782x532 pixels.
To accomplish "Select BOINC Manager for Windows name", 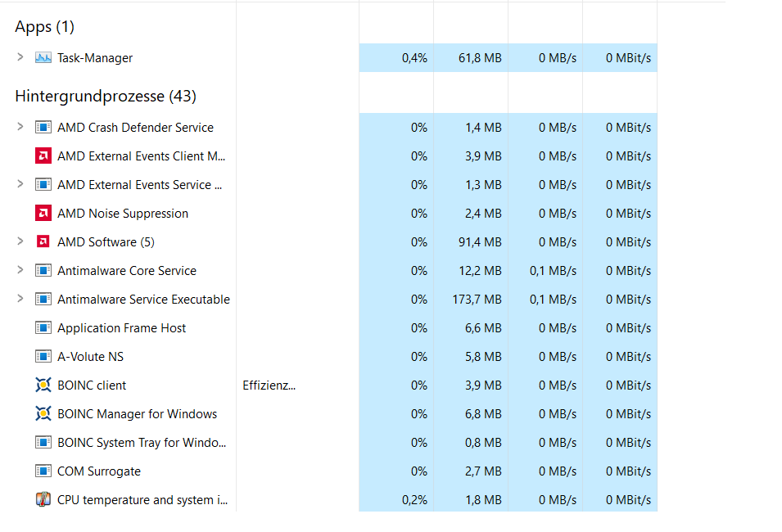I will point(137,414).
